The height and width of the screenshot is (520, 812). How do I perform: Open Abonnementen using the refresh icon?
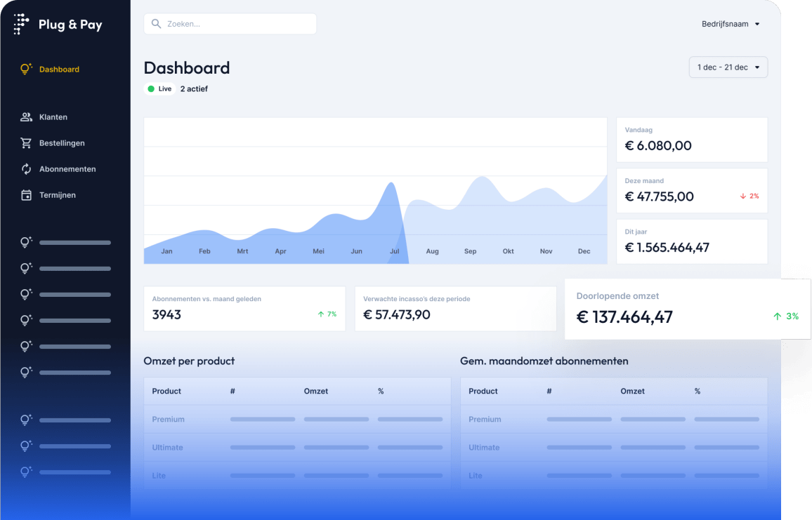tap(25, 168)
